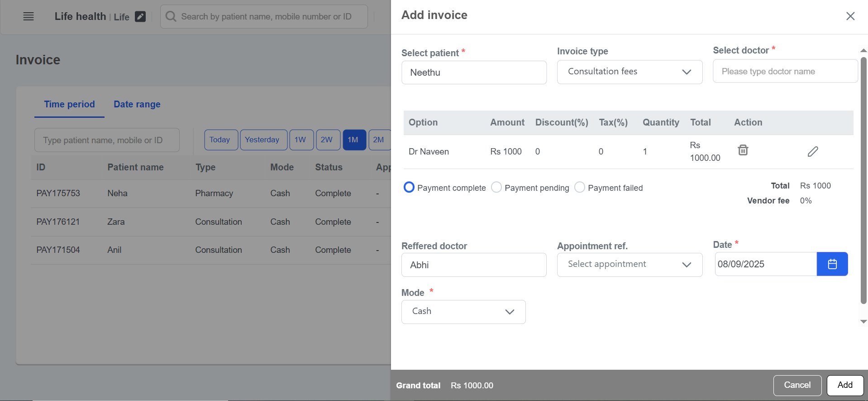Click the panel scrollbar down arrow
868x401 pixels.
point(863,322)
